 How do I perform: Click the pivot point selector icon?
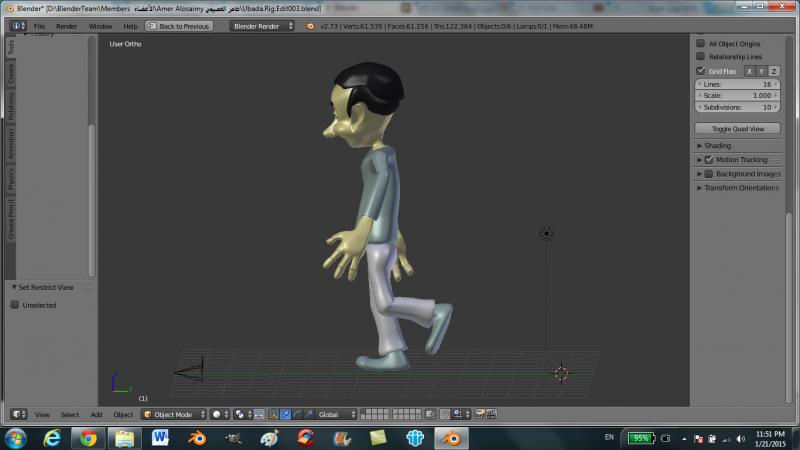click(241, 414)
